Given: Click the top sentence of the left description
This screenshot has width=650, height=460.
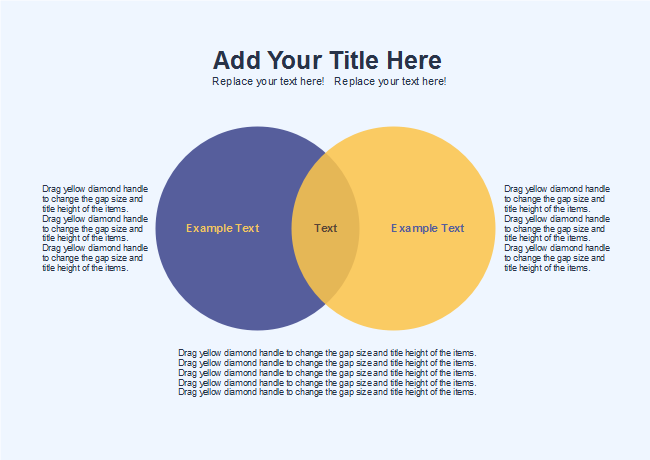Looking at the screenshot, I should [95, 198].
